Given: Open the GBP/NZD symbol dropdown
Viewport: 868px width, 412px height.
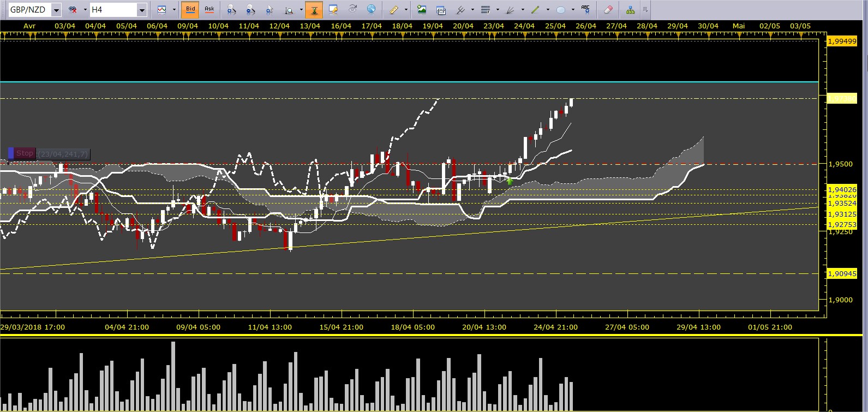Looking at the screenshot, I should tap(56, 10).
